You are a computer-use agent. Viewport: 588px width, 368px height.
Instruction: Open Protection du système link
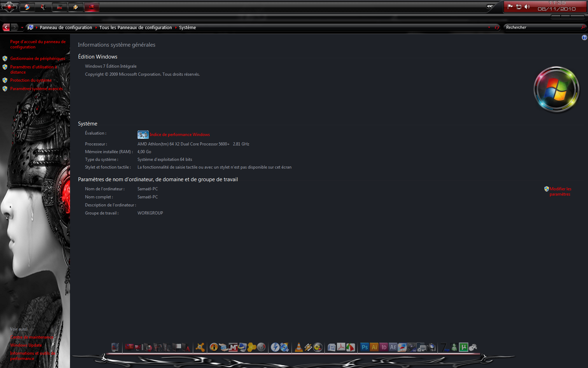31,80
